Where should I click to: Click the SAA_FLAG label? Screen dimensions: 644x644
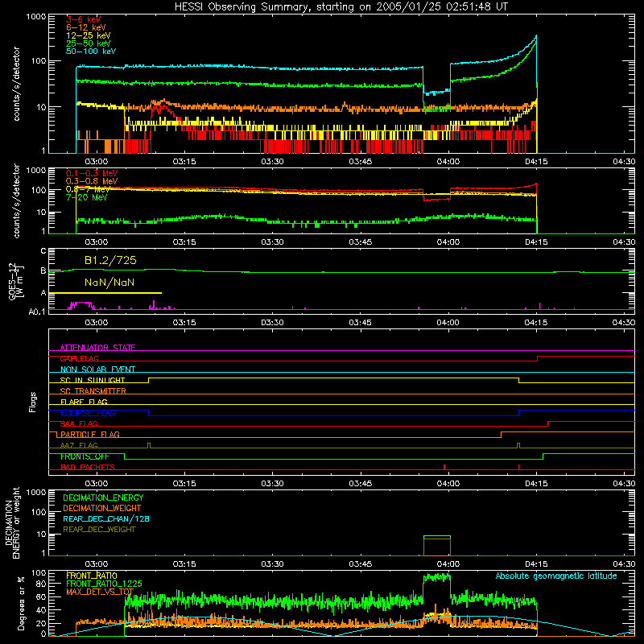79,423
